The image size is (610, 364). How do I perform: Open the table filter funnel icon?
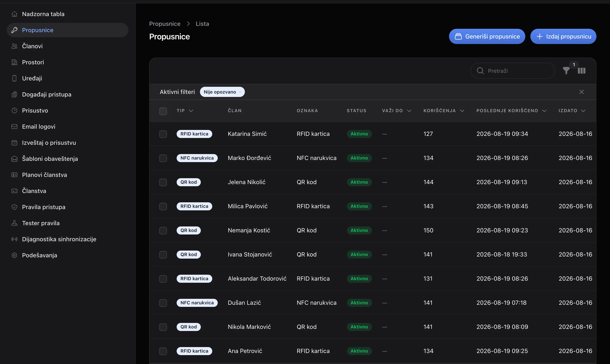coord(566,71)
